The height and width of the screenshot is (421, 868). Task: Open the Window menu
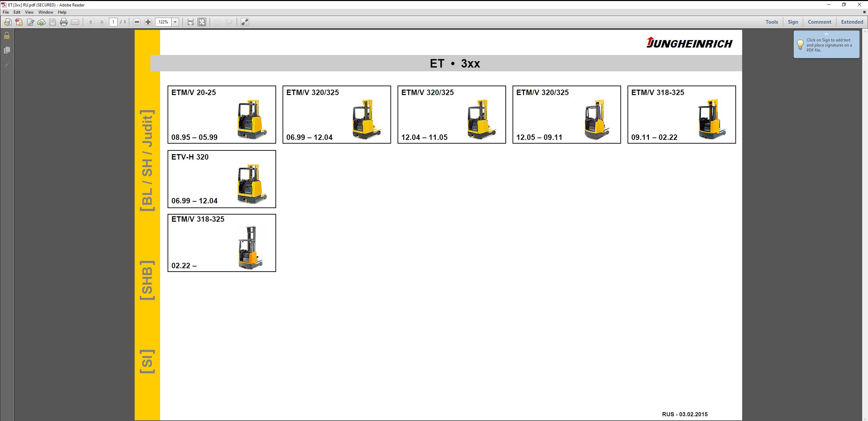46,12
